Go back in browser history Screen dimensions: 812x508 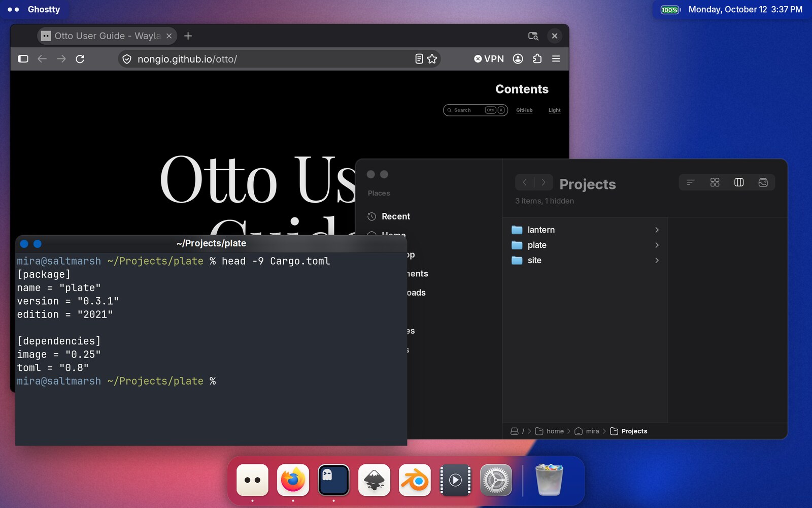click(42, 59)
